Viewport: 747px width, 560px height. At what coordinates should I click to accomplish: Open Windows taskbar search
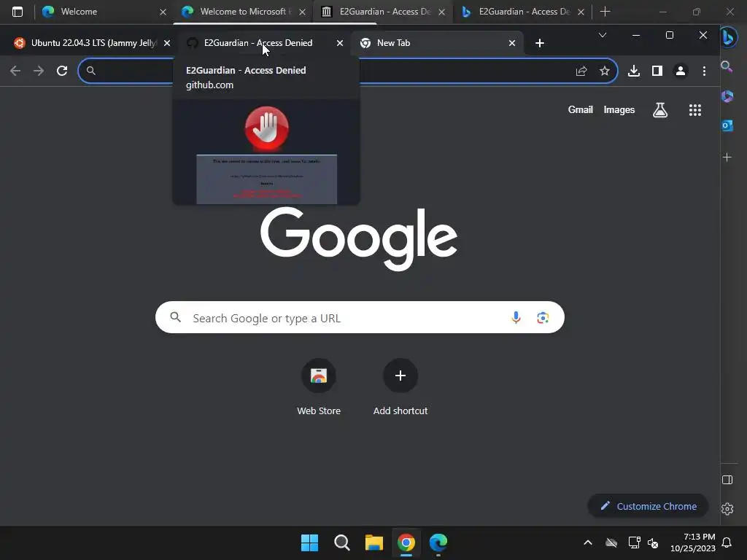pos(341,542)
